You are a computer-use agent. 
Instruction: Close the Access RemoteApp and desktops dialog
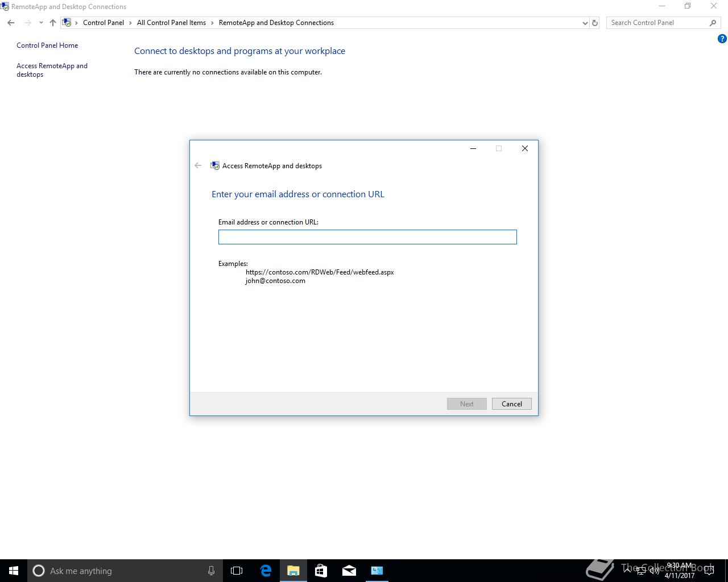tap(525, 148)
